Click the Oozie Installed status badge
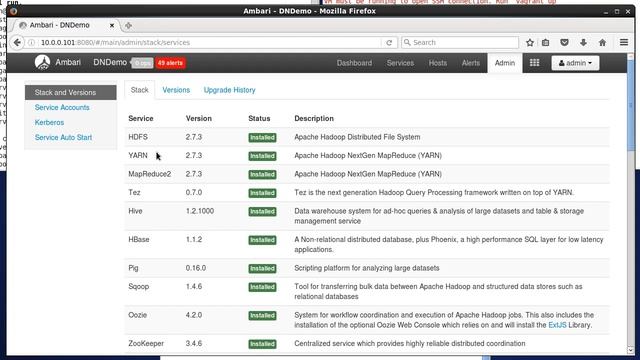 262,316
